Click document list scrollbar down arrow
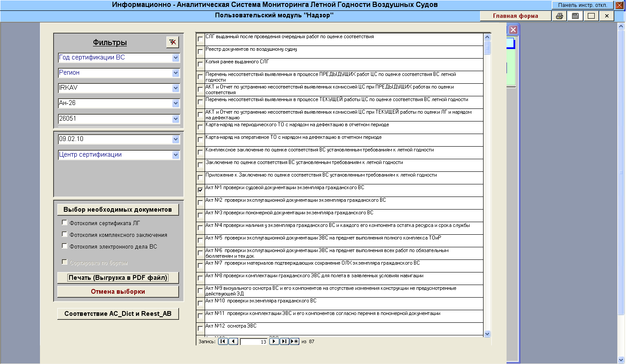Screen dimensions: 626x364 tap(487, 333)
